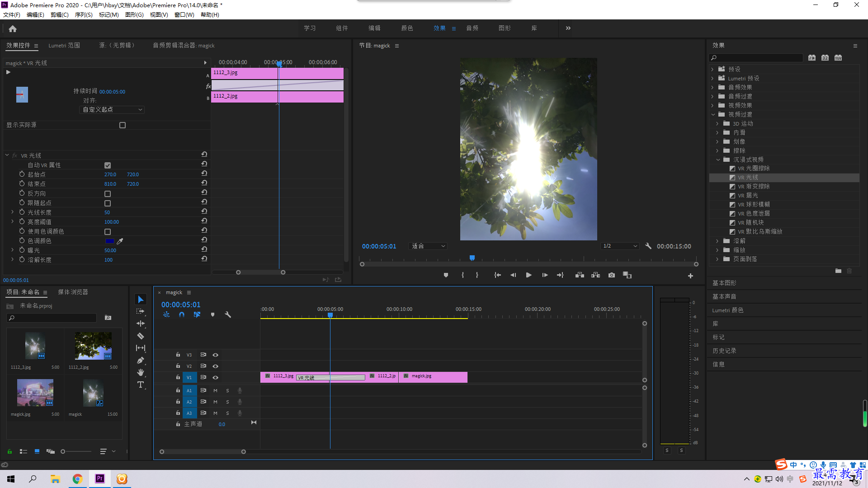
Task: Click the tint color swatch
Action: 109,241
